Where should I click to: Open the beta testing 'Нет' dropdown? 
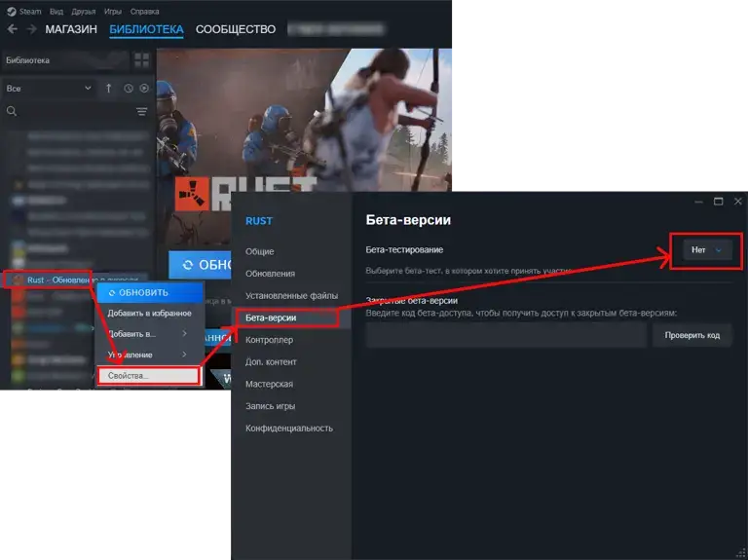click(707, 250)
